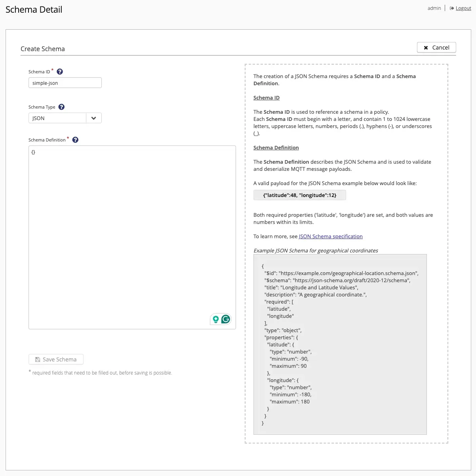The image size is (476, 476).
Task: Click the Schema Type help question icon
Action: tap(61, 107)
